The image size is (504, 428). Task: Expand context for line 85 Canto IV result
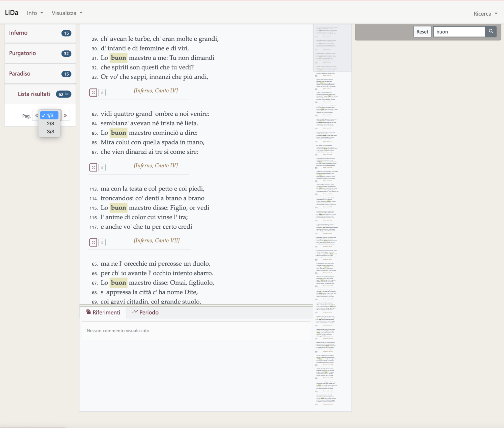(93, 167)
